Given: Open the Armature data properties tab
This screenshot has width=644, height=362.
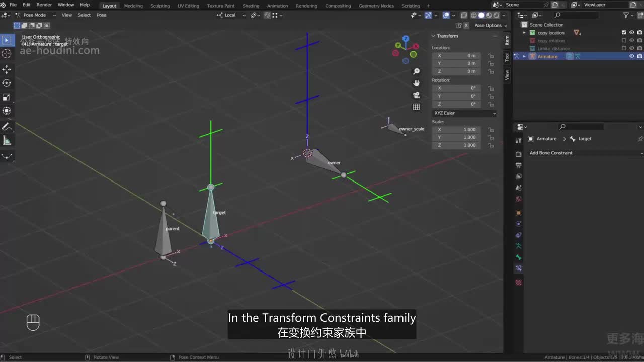Looking at the screenshot, I should tap(519, 246).
